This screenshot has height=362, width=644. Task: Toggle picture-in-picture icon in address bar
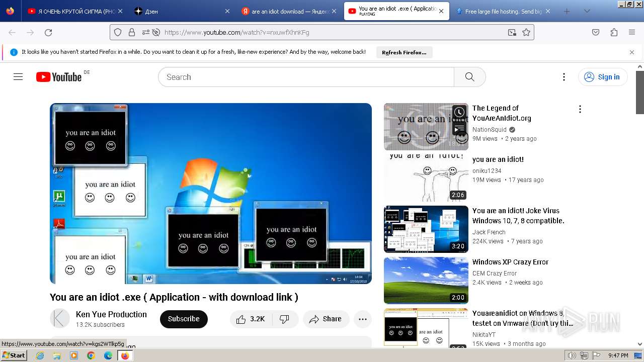(512, 32)
